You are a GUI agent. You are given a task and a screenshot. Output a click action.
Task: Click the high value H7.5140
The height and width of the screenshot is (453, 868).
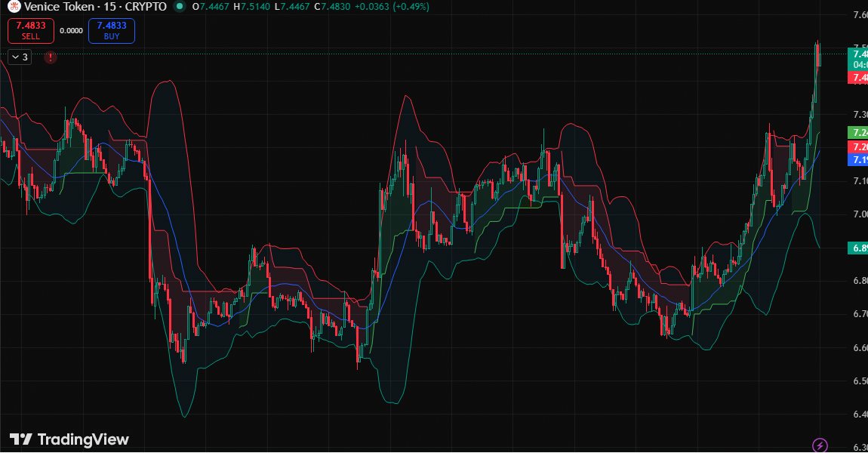point(252,7)
